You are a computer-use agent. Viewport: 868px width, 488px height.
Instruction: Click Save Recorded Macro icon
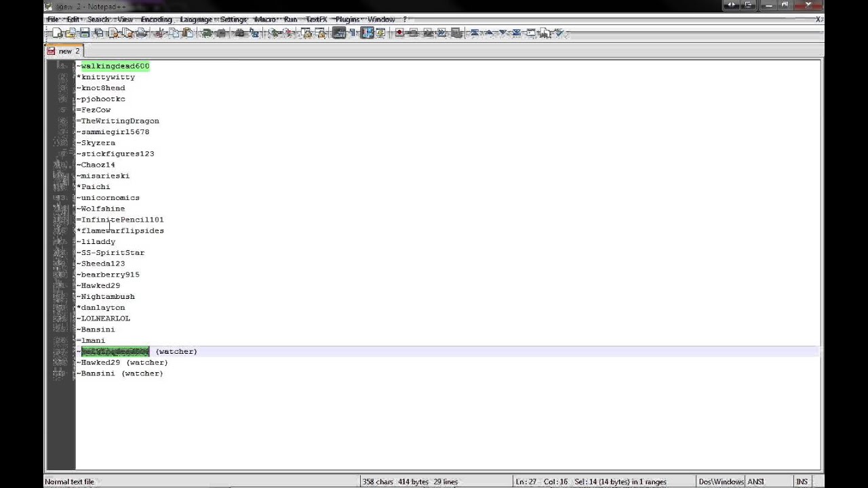click(455, 33)
